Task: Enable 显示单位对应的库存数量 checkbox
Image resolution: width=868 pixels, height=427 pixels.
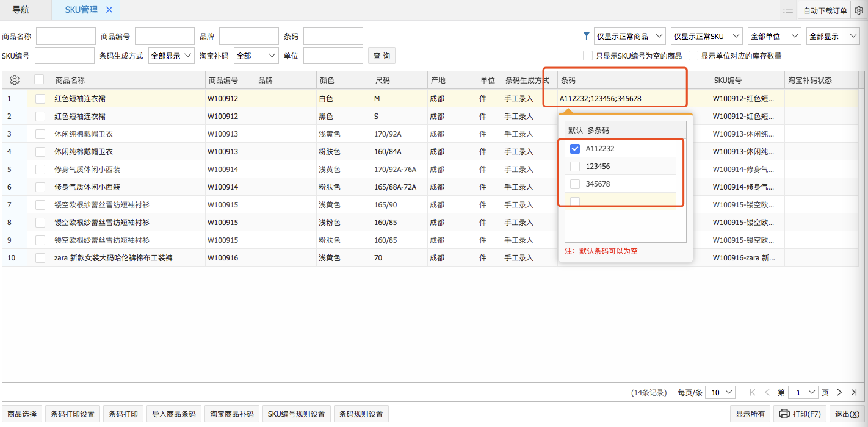Action: click(693, 56)
